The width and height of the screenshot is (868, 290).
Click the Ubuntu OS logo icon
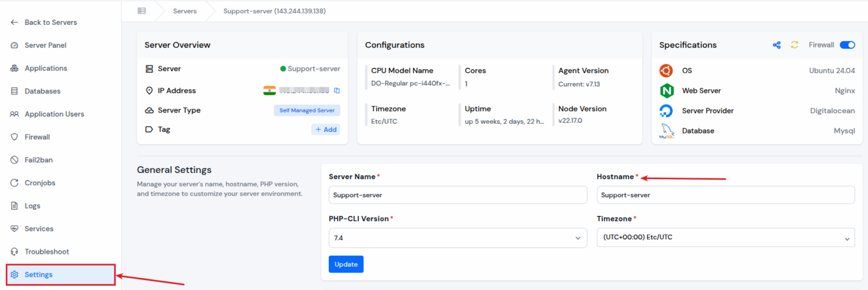click(x=666, y=71)
